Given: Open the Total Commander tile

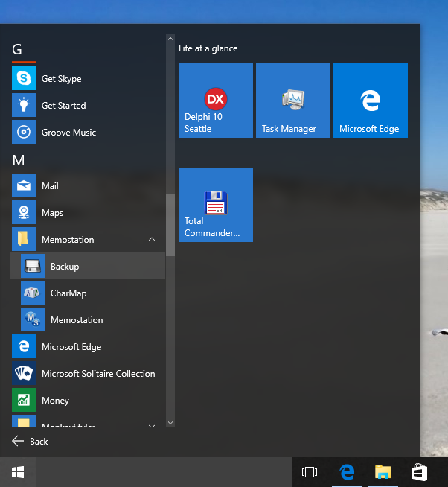Looking at the screenshot, I should click(216, 205).
